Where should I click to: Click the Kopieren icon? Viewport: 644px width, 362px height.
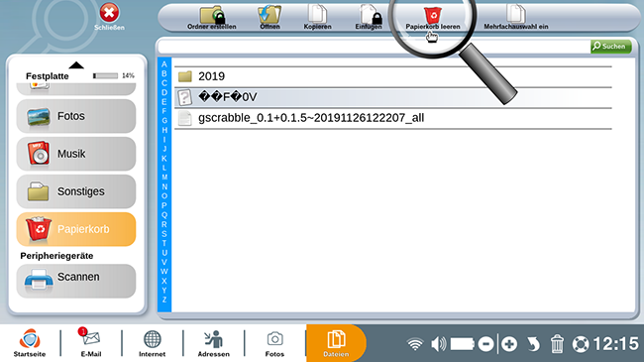(317, 14)
